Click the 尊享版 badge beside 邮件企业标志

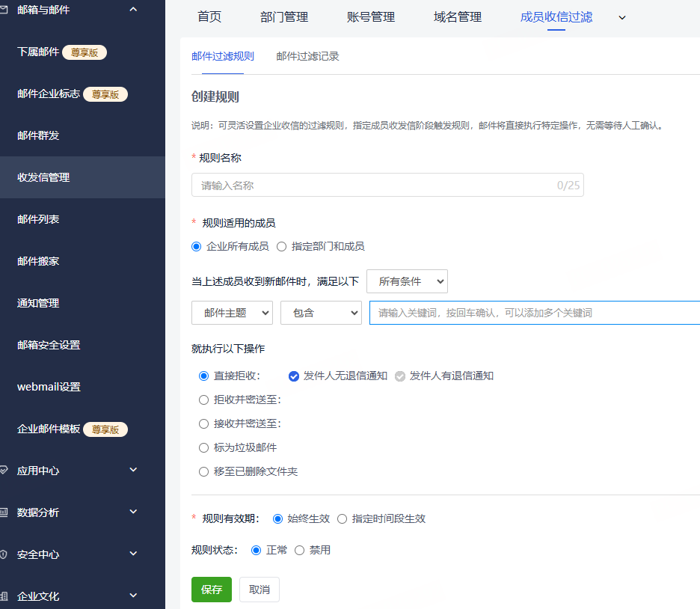(105, 94)
